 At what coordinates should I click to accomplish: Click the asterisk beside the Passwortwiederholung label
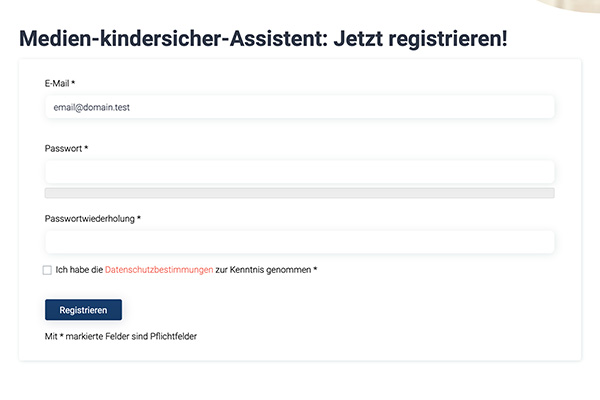(139, 218)
